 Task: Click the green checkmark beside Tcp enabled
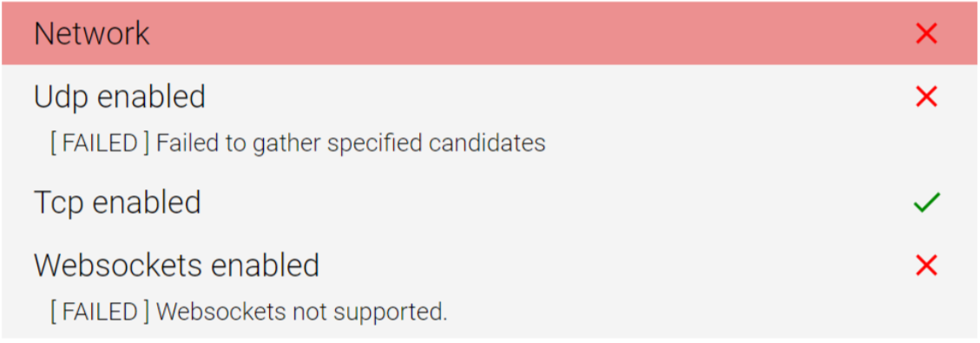tap(926, 202)
